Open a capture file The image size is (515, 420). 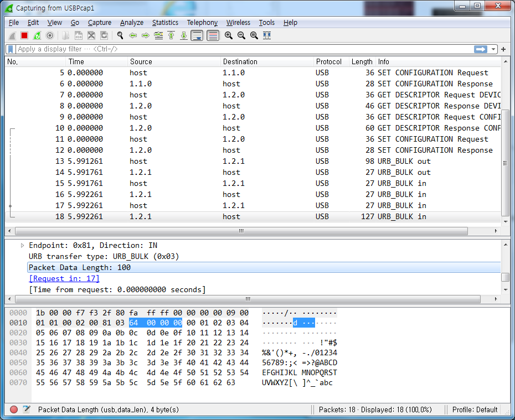pos(66,35)
